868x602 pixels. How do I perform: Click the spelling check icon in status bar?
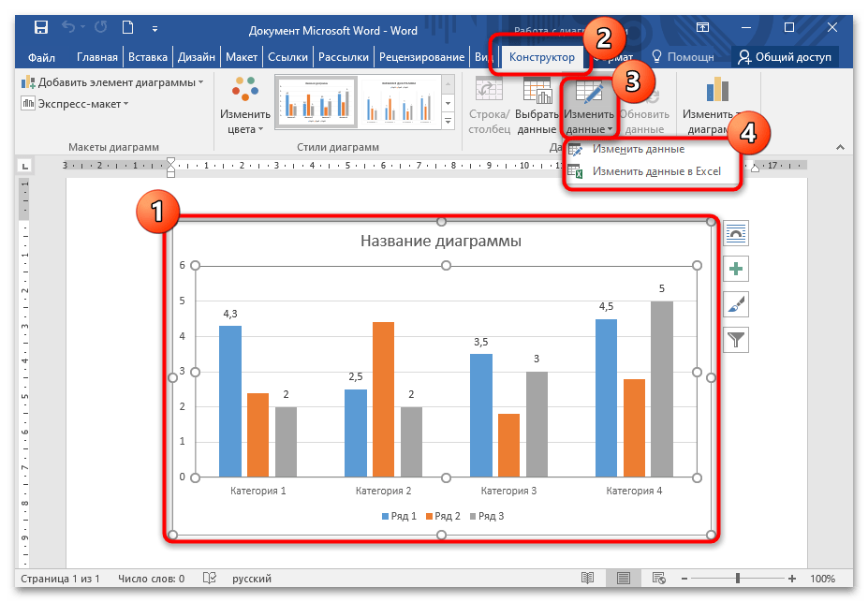point(209,579)
